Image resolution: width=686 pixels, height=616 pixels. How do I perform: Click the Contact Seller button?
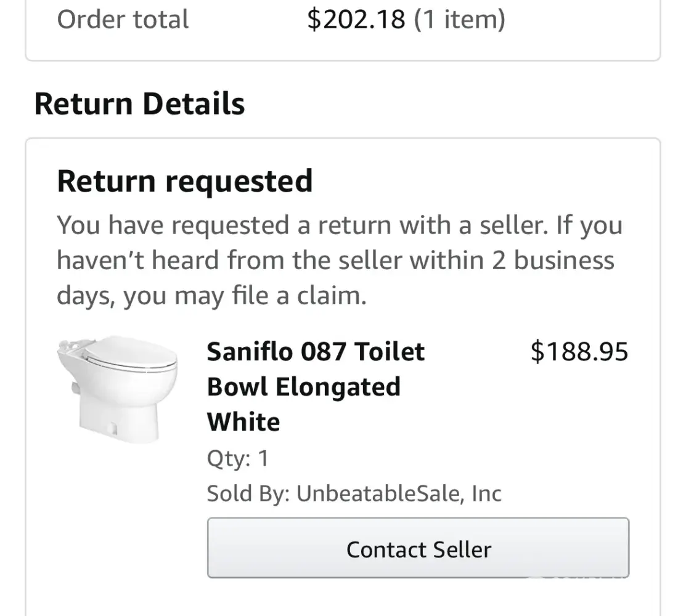[418, 548]
